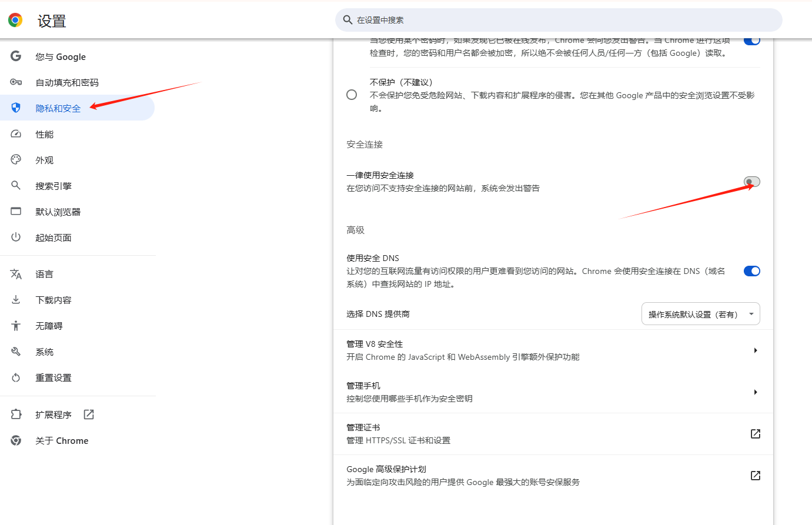Expand the 管理 V8 安全性 arrow
The width and height of the screenshot is (812, 525).
756,350
